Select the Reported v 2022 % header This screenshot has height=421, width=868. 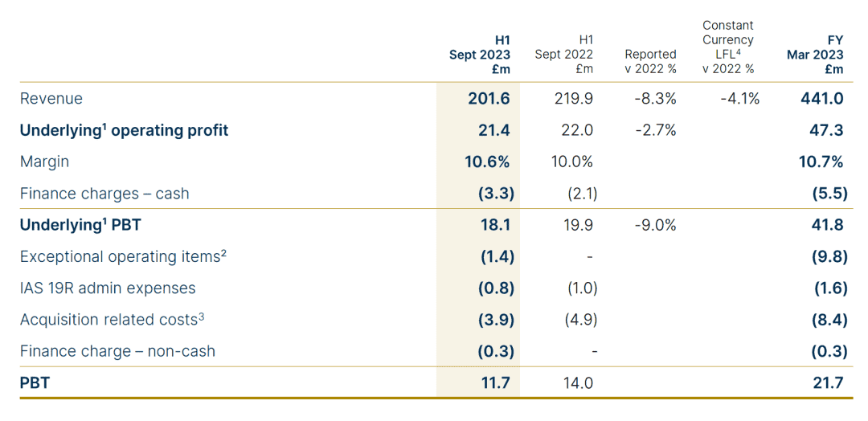pos(650,62)
